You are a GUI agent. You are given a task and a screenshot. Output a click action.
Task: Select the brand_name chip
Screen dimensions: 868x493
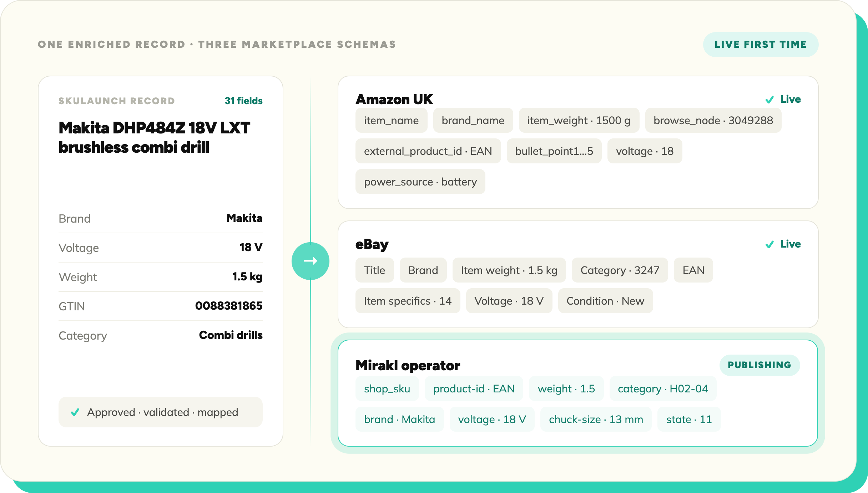tap(473, 121)
